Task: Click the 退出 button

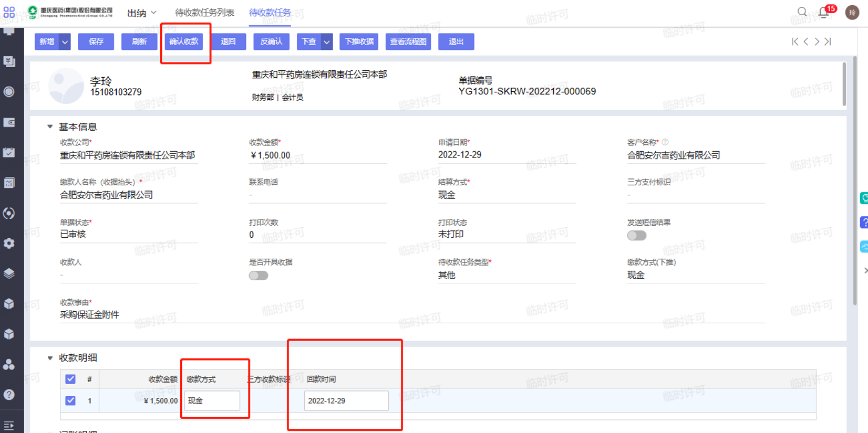Action: pos(456,41)
